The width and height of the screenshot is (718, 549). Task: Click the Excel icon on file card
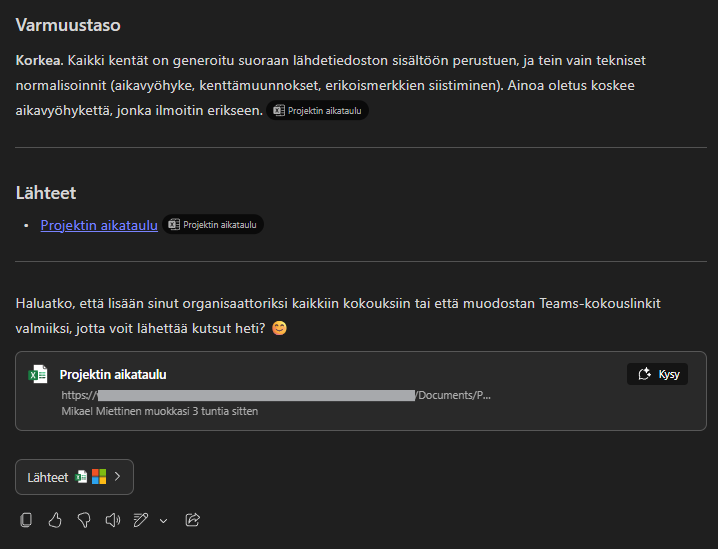(38, 375)
